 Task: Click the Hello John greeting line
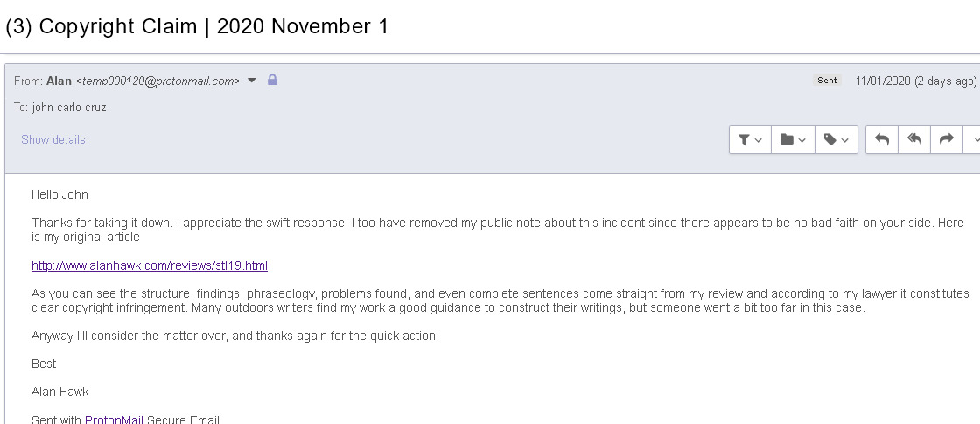click(x=59, y=194)
